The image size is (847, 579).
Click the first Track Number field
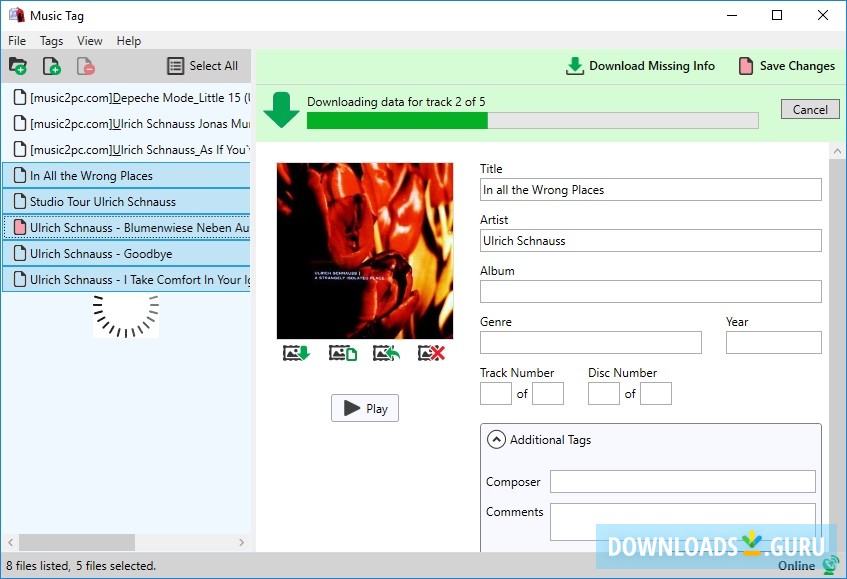pyautogui.click(x=495, y=393)
